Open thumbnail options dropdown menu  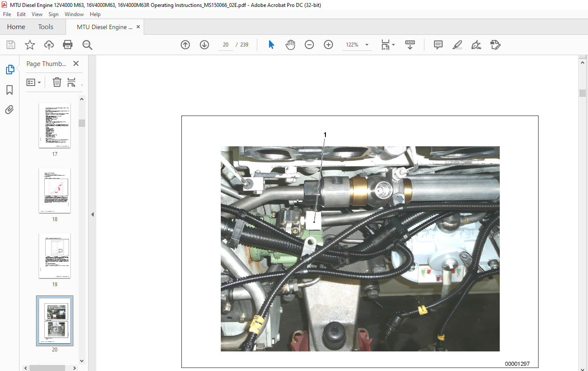pyautogui.click(x=34, y=82)
